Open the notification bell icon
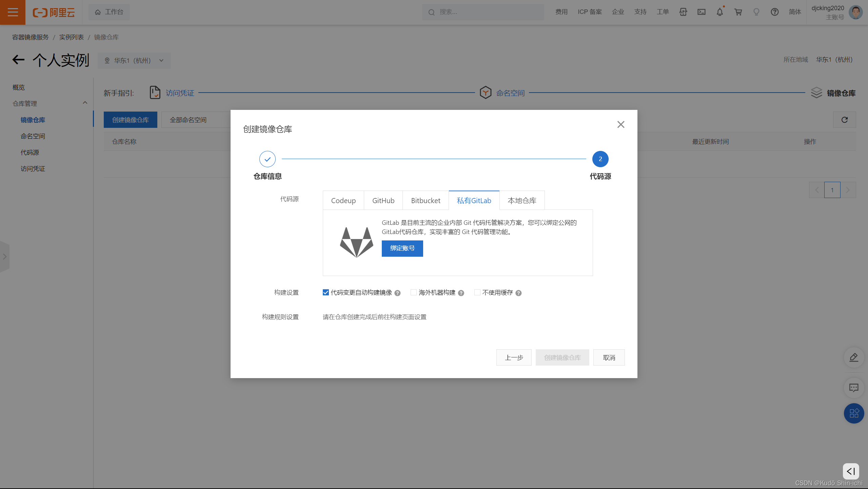 [x=719, y=12]
